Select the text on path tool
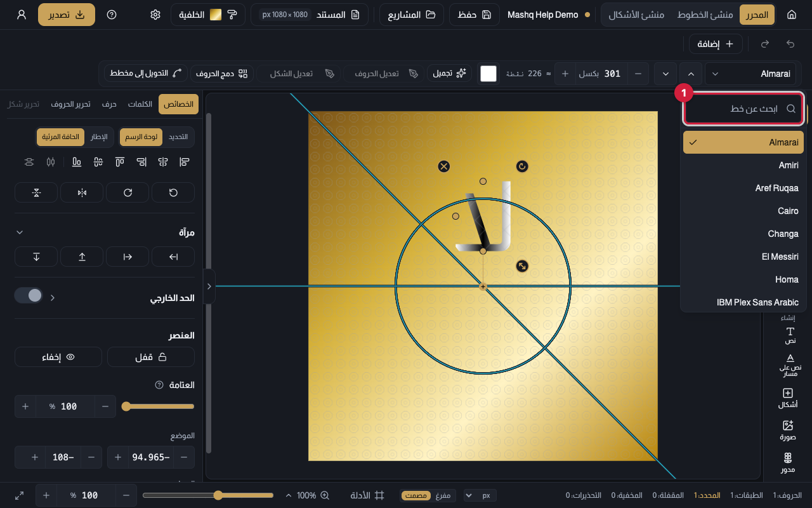The height and width of the screenshot is (508, 812). (790, 366)
